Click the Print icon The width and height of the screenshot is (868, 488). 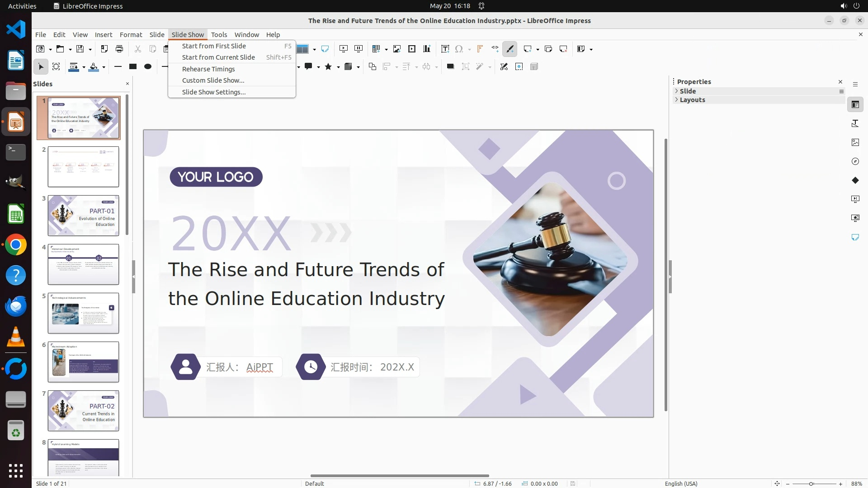pos(119,49)
